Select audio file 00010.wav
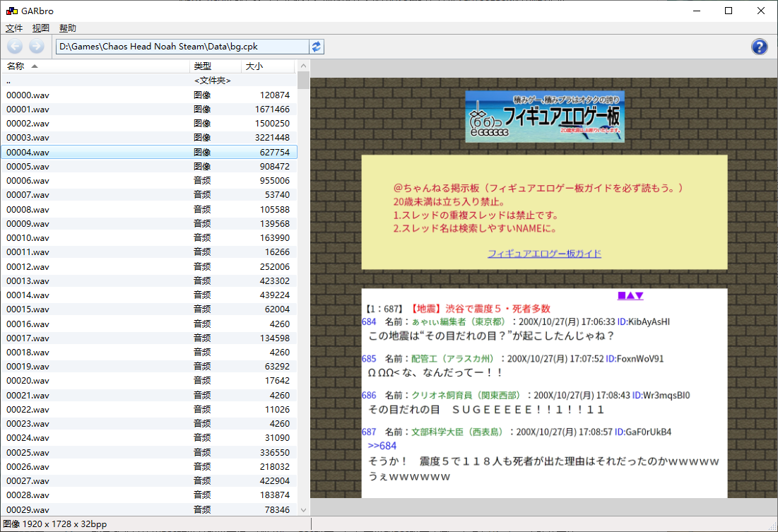Image resolution: width=778 pixels, height=532 pixels. (x=149, y=237)
